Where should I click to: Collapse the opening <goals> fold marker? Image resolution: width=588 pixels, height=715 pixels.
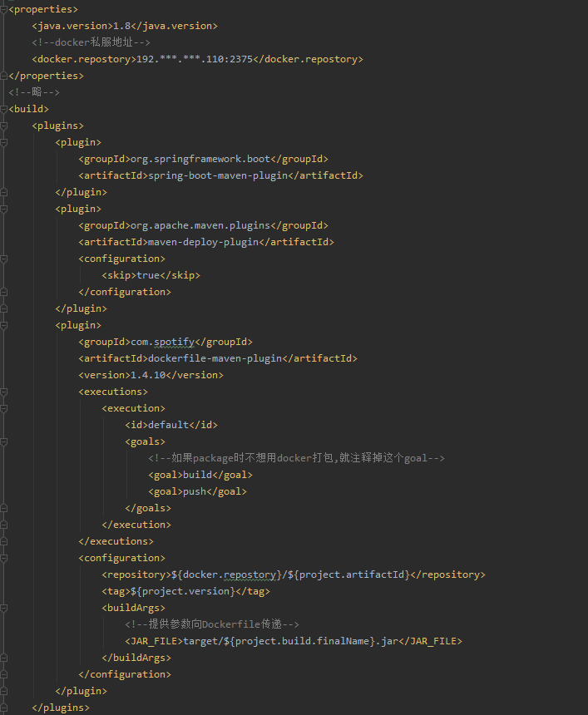(3, 441)
